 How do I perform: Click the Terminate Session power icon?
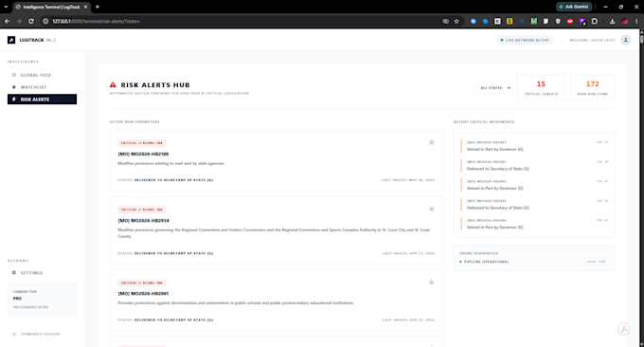click(14, 335)
